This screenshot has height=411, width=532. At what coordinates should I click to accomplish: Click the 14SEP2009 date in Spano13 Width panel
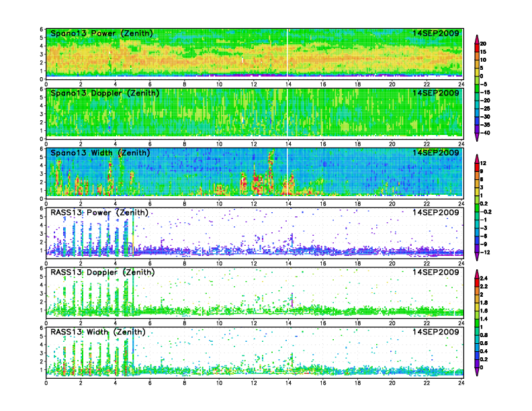coord(436,152)
